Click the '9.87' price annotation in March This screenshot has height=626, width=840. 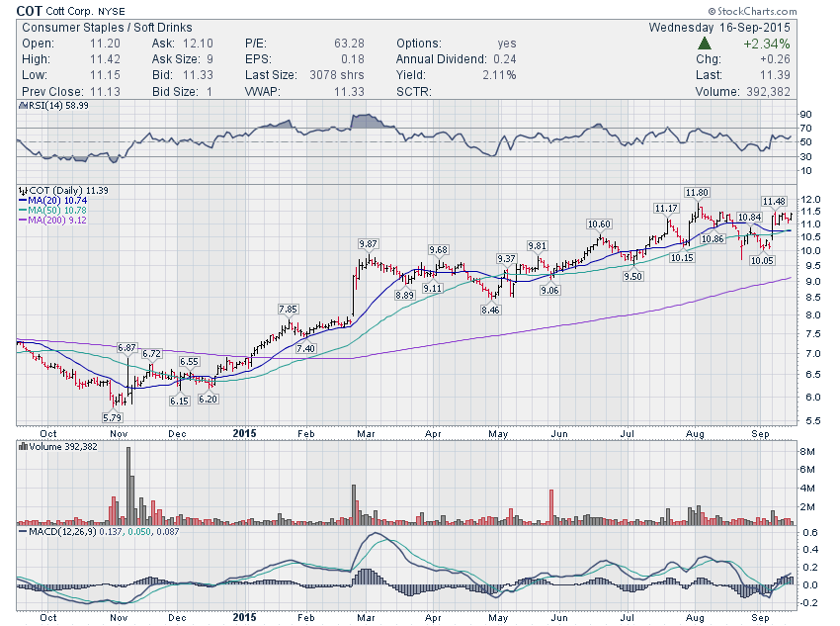tap(368, 244)
